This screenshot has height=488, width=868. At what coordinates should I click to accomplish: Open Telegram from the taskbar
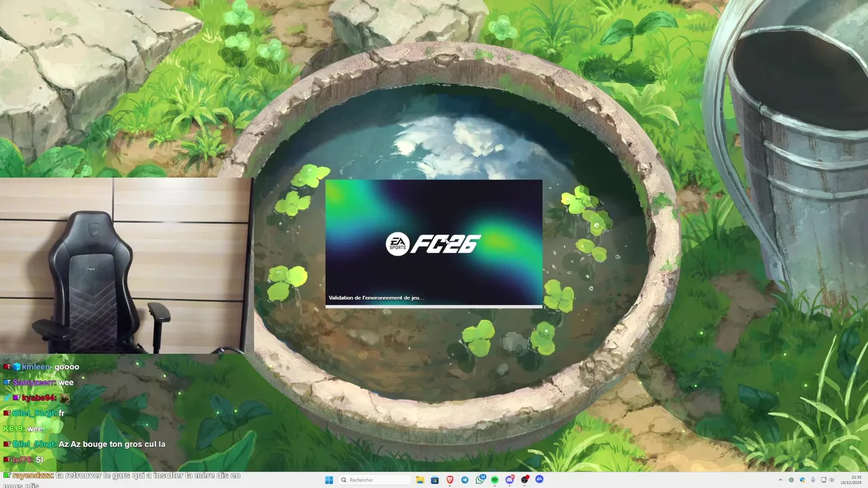465,480
